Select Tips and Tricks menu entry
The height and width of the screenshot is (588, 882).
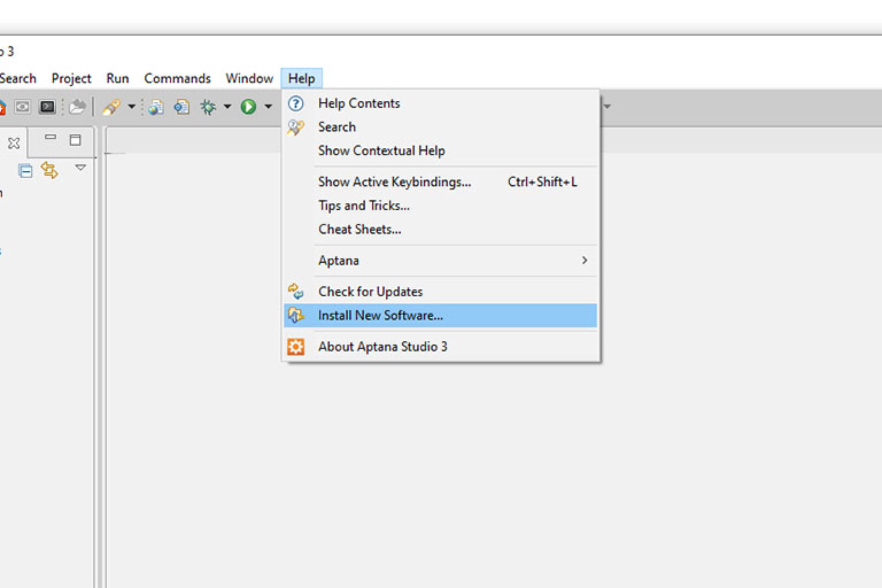[440, 205]
